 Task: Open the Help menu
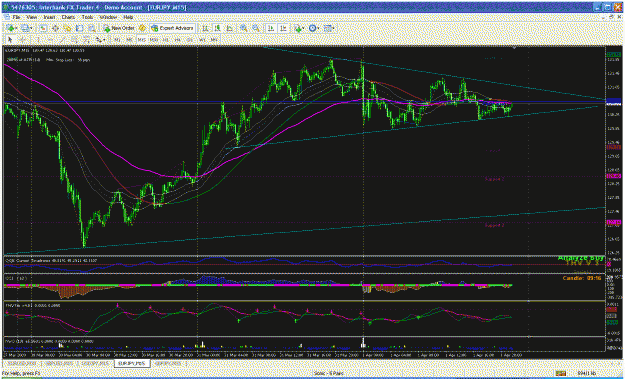(128, 17)
